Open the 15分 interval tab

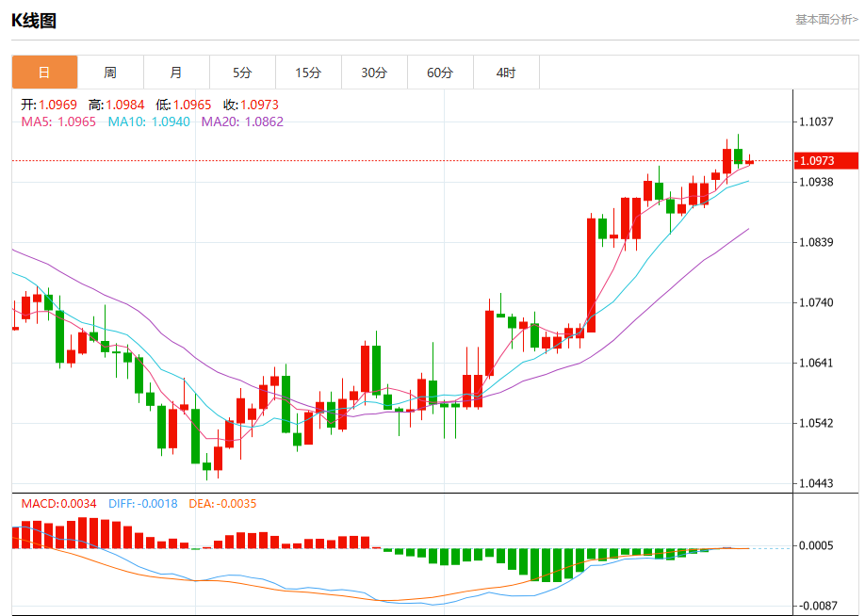pyautogui.click(x=308, y=73)
